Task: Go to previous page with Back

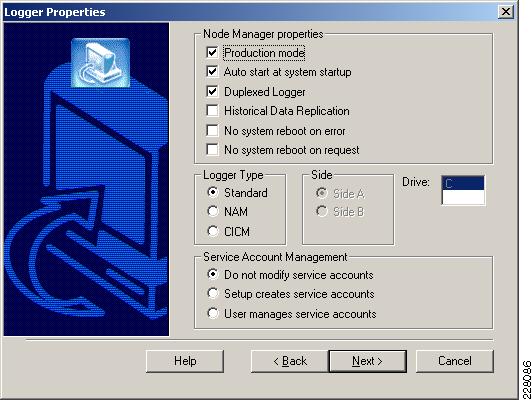Action: coord(290,361)
